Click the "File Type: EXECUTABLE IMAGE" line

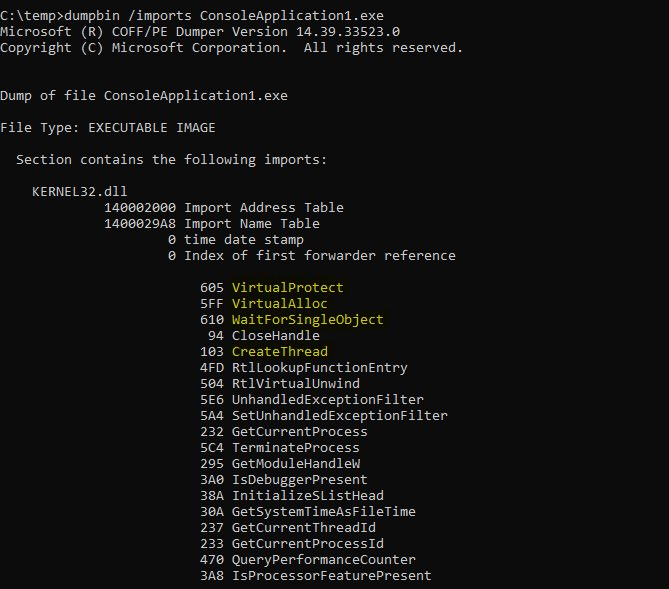(108, 128)
